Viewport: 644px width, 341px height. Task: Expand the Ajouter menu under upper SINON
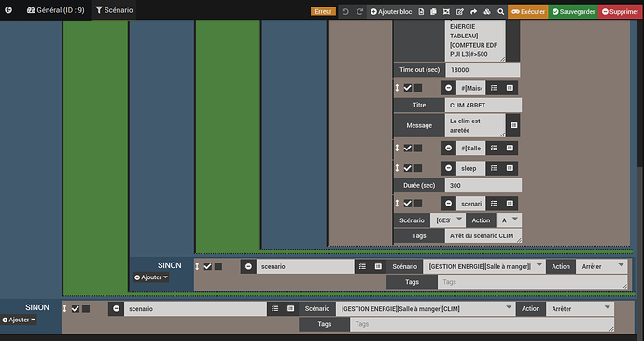pyautogui.click(x=150, y=277)
